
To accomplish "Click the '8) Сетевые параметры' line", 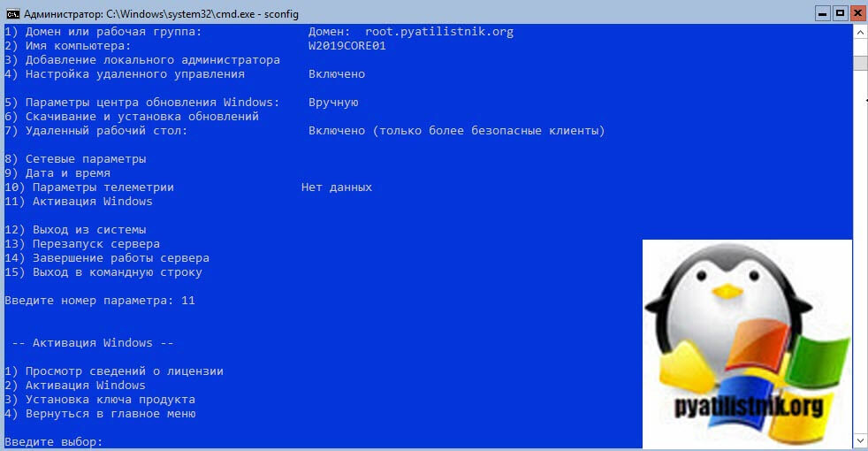I will pyautogui.click(x=75, y=159).
